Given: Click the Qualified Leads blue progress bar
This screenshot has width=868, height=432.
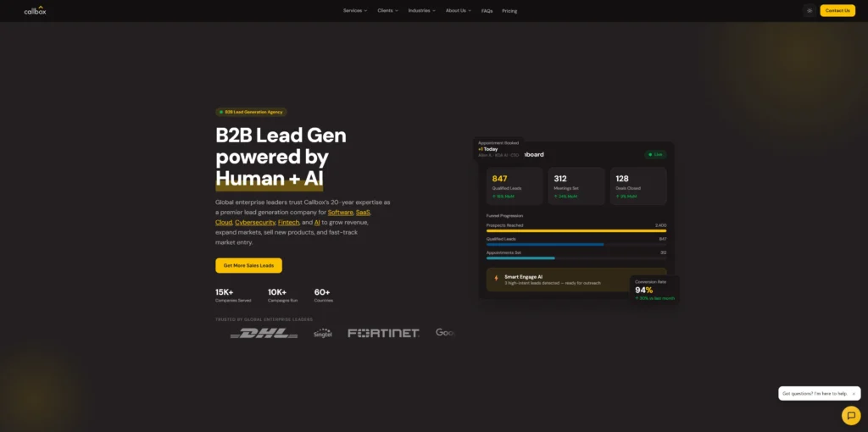Looking at the screenshot, I should point(545,245).
